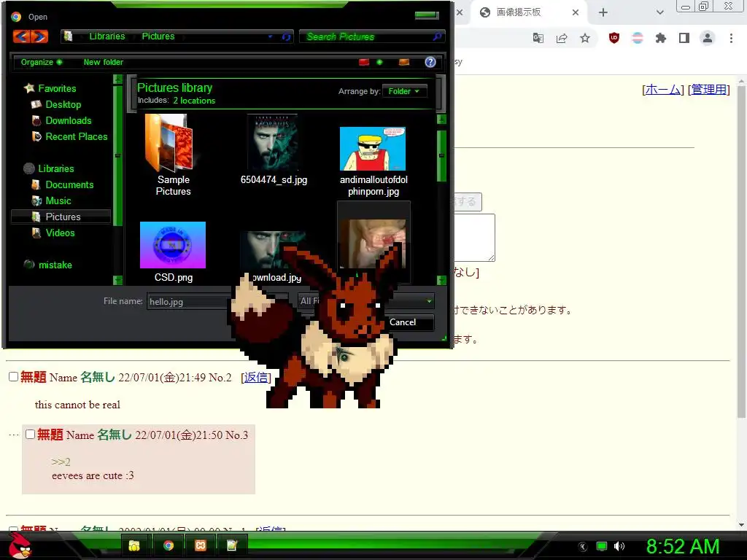This screenshot has width=747, height=560.
Task: Open the 2 locations link
Action: pos(194,101)
